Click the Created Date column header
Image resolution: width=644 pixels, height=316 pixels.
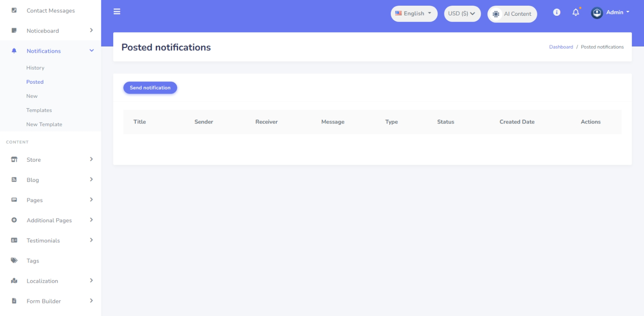(x=517, y=122)
